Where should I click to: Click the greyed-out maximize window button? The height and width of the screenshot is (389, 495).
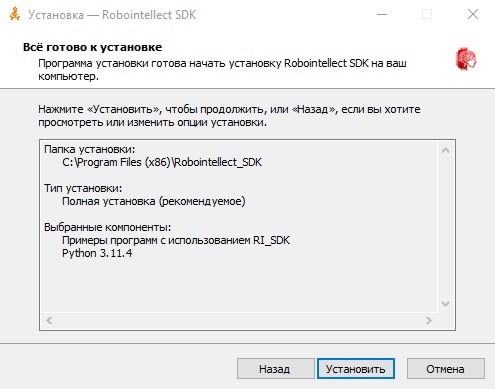427,14
